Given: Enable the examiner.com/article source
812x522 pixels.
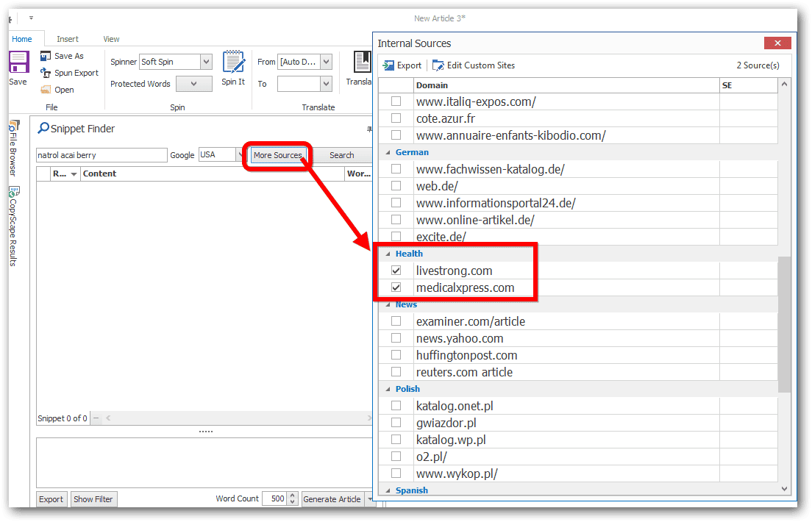Looking at the screenshot, I should (396, 321).
